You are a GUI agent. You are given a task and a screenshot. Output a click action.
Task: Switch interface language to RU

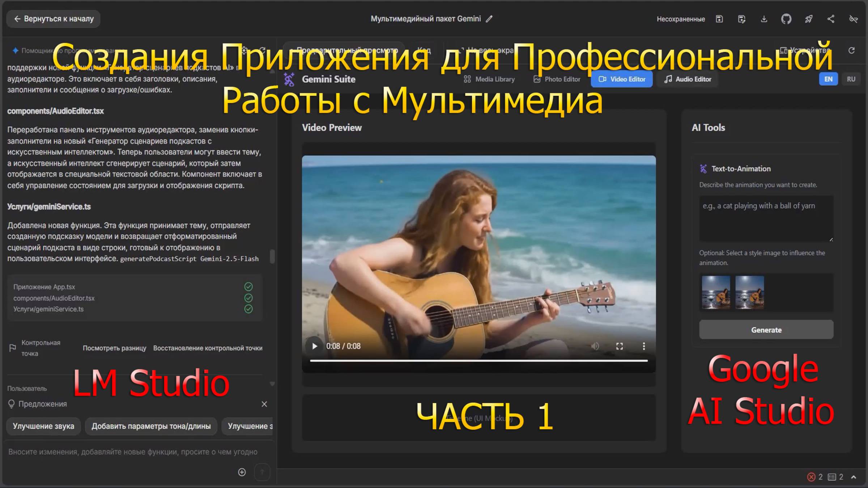click(x=851, y=79)
